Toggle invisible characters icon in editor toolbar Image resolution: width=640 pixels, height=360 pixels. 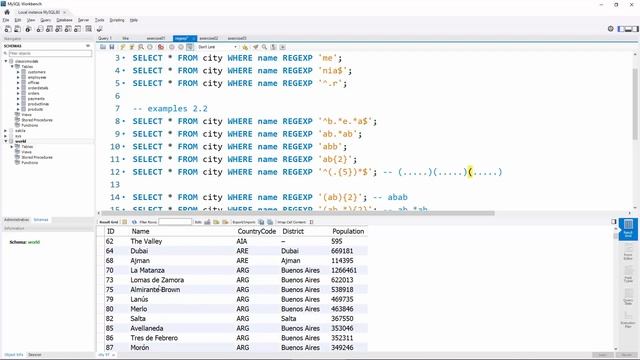pos(273,47)
